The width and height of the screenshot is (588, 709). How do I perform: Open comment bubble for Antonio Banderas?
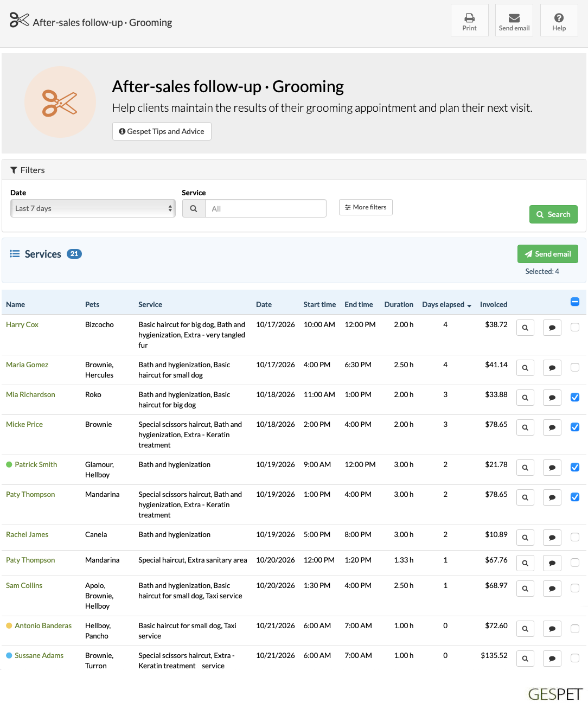coord(552,629)
